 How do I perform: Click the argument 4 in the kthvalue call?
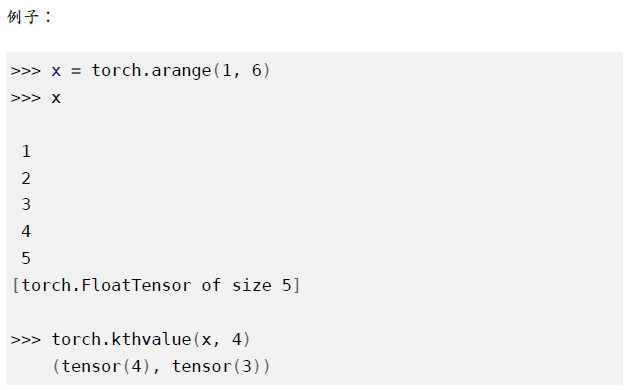click(236, 340)
